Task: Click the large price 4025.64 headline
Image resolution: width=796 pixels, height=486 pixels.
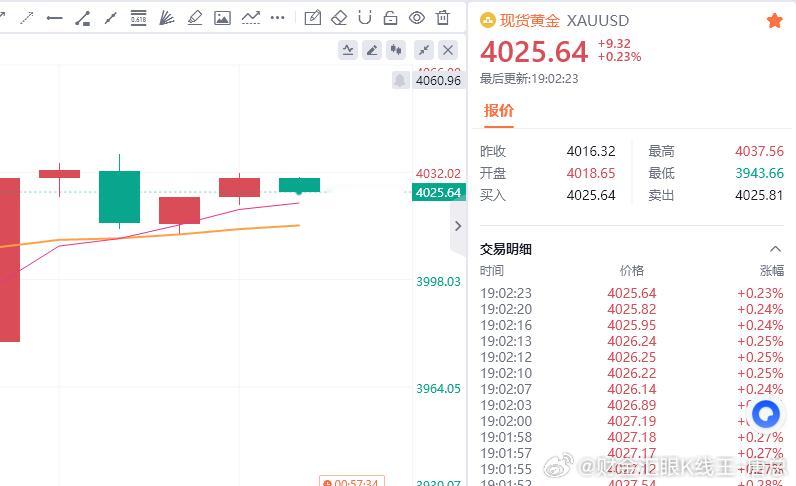Action: [534, 52]
